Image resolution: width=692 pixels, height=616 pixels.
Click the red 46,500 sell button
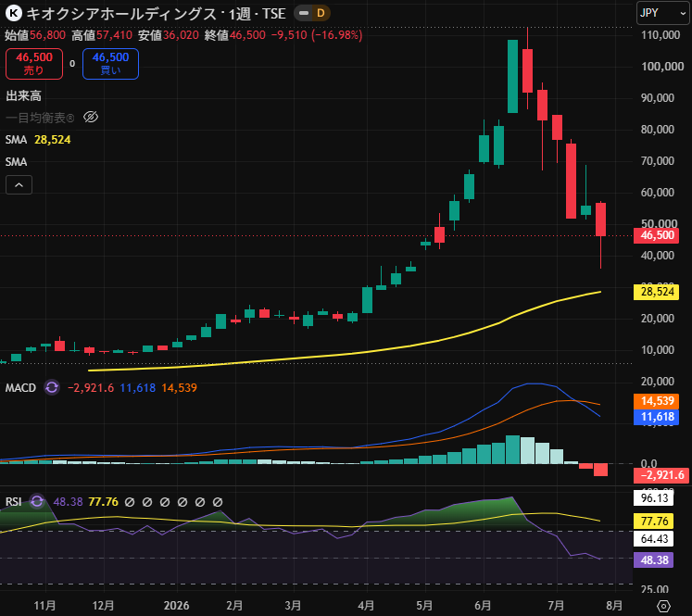34,64
